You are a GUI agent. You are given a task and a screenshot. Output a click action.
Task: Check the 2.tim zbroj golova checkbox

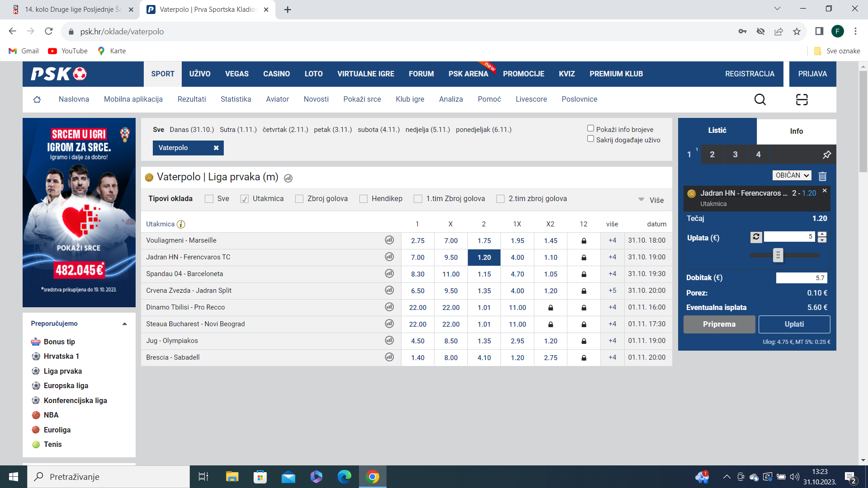pos(500,199)
